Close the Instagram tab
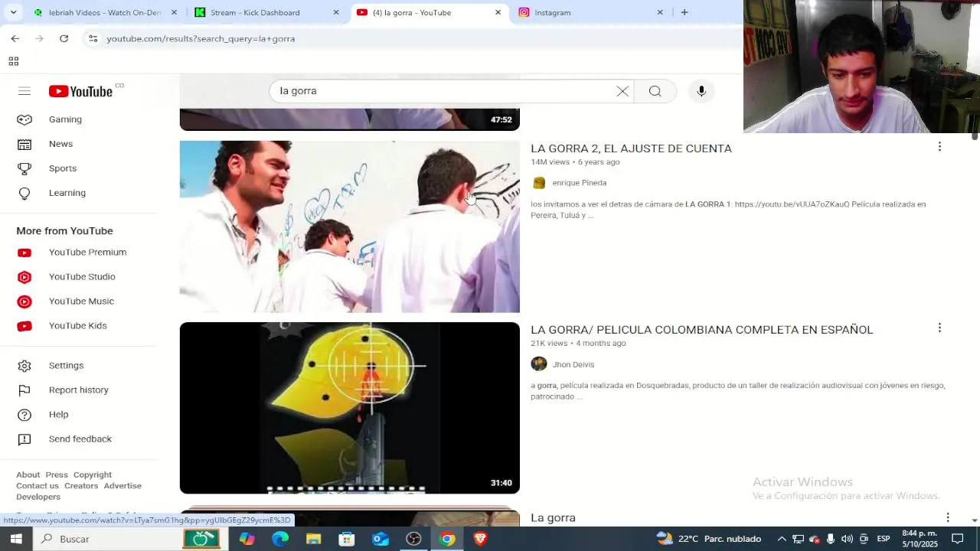Screen dimensions: 980x551 click(x=660, y=12)
